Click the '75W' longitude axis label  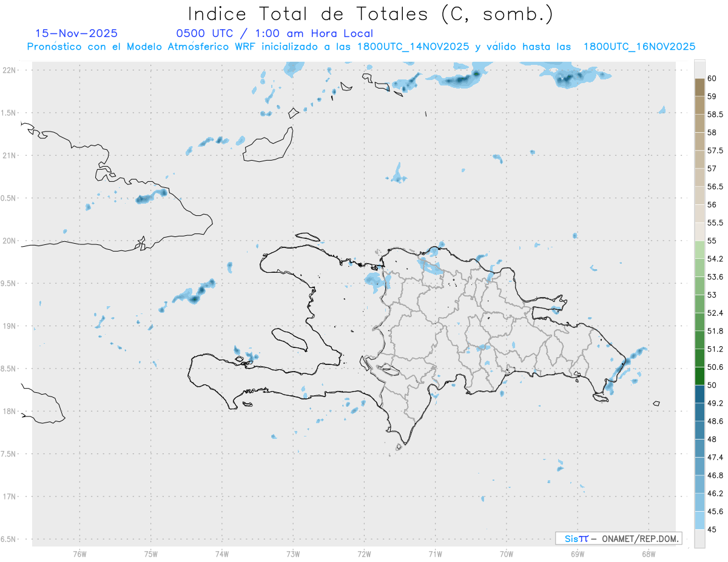coord(150,554)
